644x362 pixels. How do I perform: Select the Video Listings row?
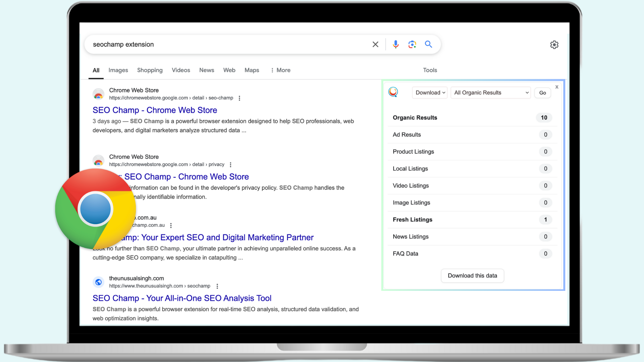(472, 186)
